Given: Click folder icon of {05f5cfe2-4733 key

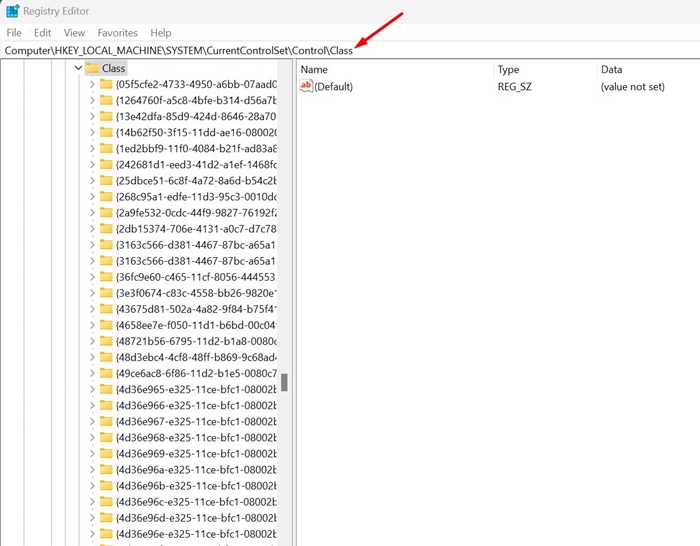Looking at the screenshot, I should [x=106, y=84].
